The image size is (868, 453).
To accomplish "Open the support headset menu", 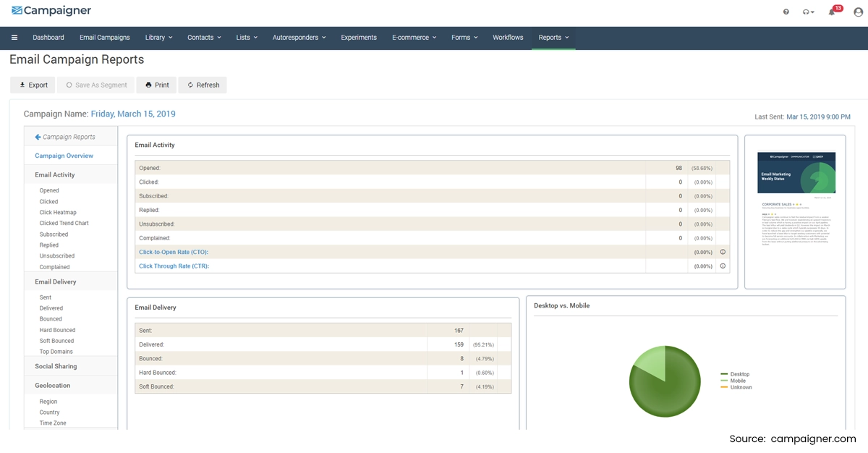I will pos(808,12).
